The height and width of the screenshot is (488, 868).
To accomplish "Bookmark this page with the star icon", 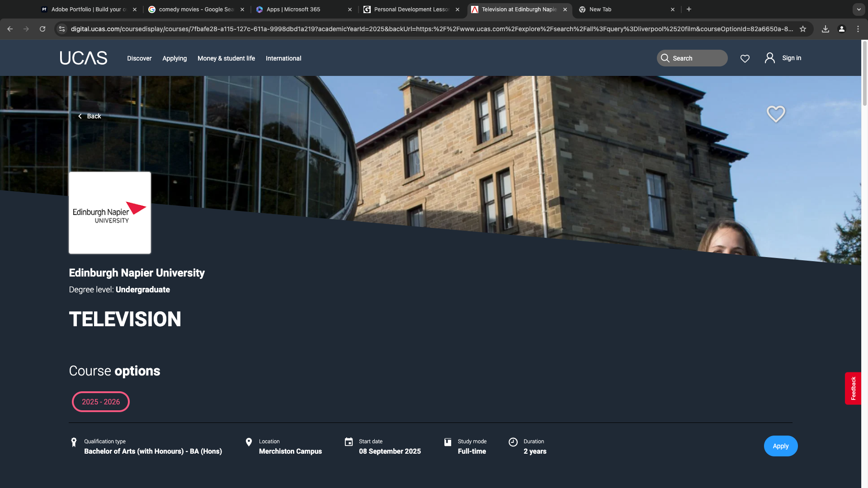I will [x=803, y=29].
